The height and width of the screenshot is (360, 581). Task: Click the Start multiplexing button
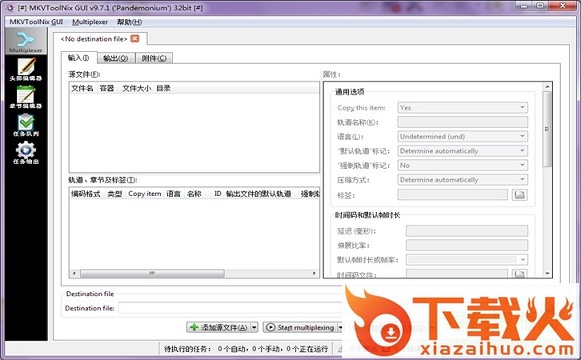coord(300,327)
